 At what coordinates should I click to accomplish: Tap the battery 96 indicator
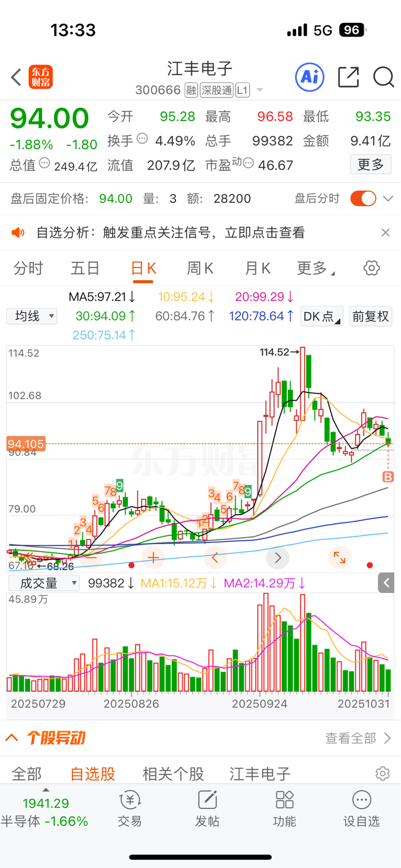(x=353, y=30)
